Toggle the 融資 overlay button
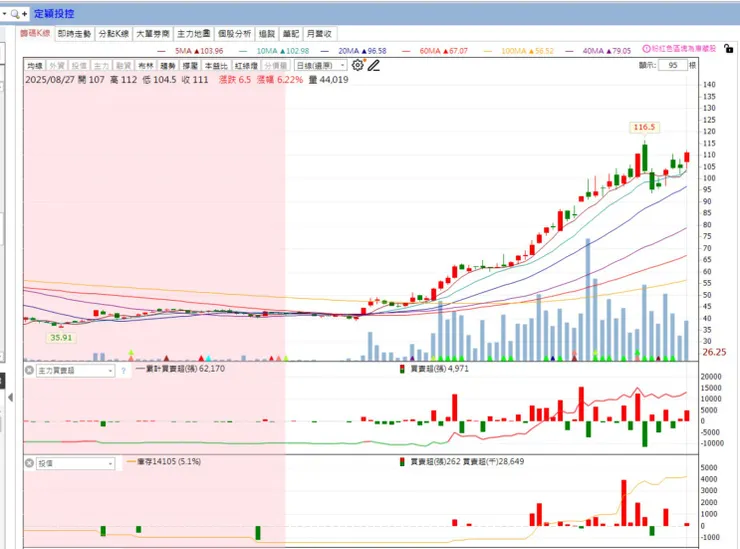The image size is (740, 549). click(x=124, y=66)
